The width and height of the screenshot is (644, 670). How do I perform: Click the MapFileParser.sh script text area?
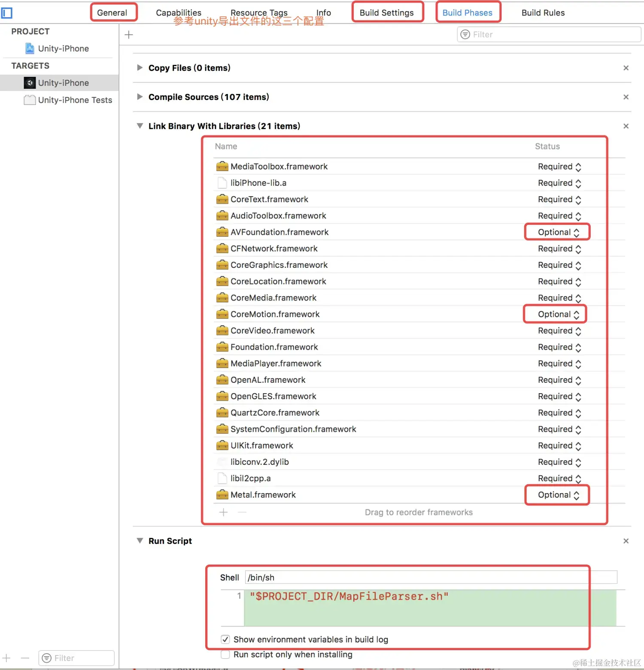pyautogui.click(x=430, y=608)
